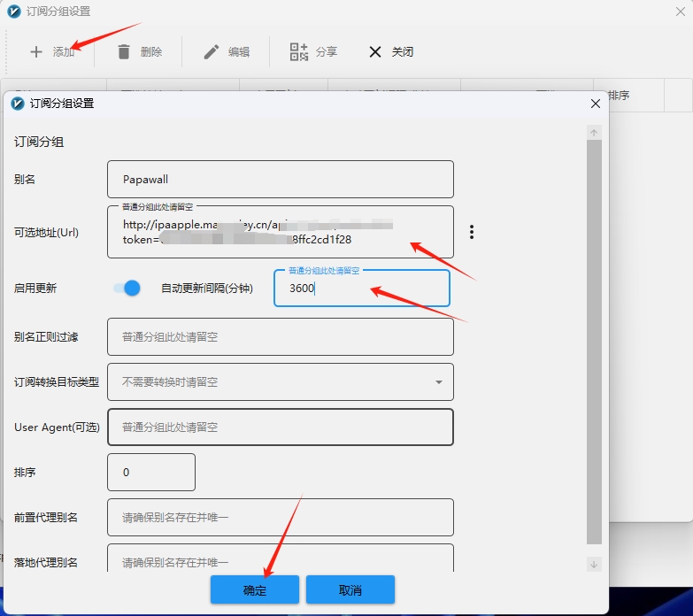Click the Delete (删除) trash icon
The height and width of the screenshot is (616, 693).
[x=124, y=52]
